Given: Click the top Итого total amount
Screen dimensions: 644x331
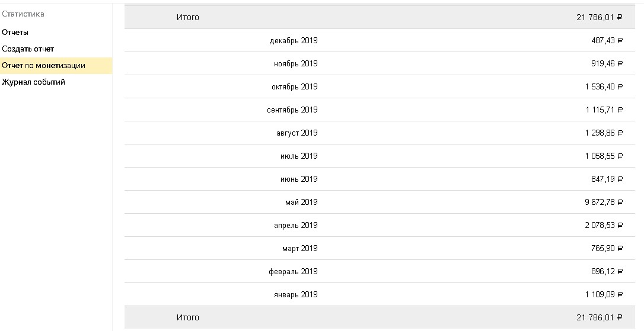Looking at the screenshot, I should coord(600,17).
